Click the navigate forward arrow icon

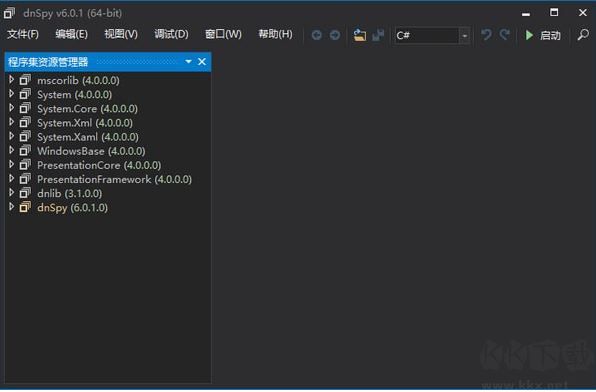[335, 35]
